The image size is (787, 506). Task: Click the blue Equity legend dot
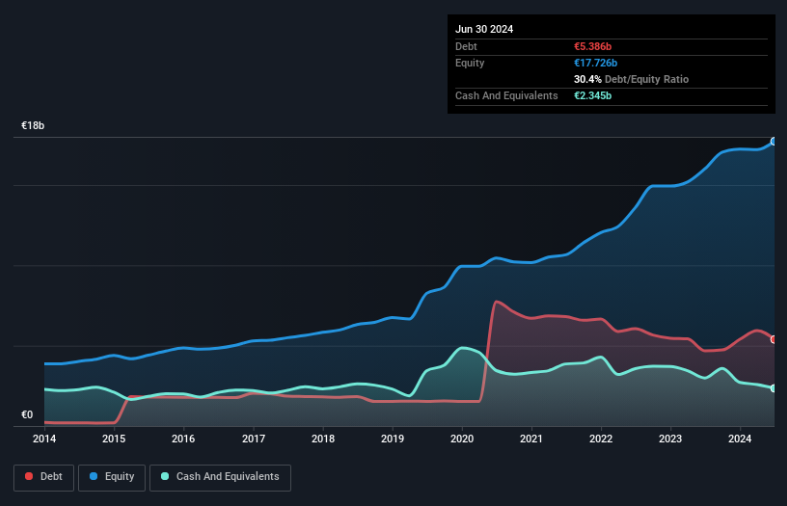[93, 476]
